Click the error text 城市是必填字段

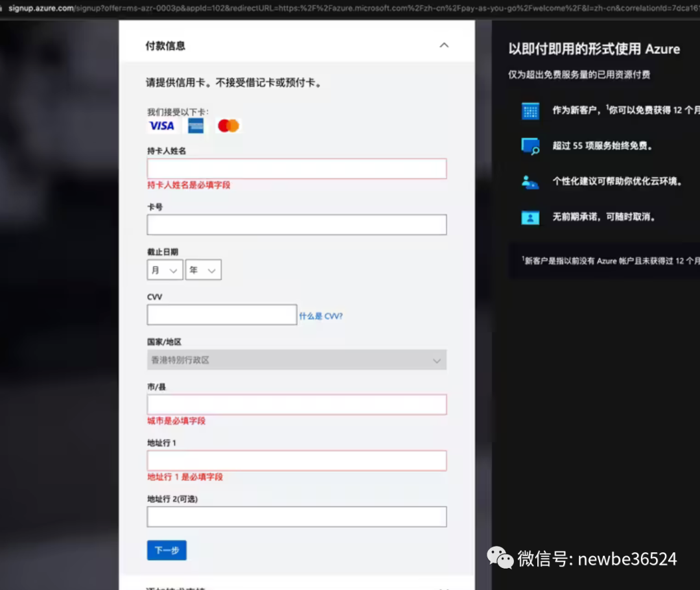point(176,421)
